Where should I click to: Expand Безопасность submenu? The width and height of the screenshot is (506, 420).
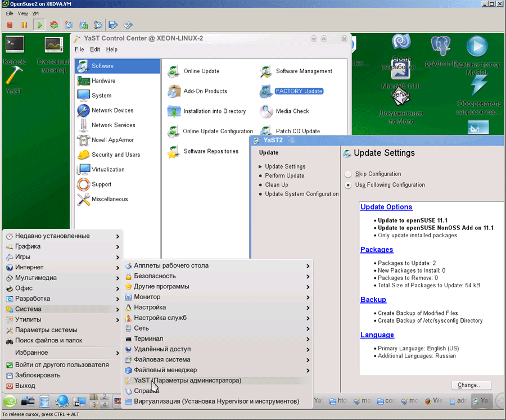pos(217,276)
